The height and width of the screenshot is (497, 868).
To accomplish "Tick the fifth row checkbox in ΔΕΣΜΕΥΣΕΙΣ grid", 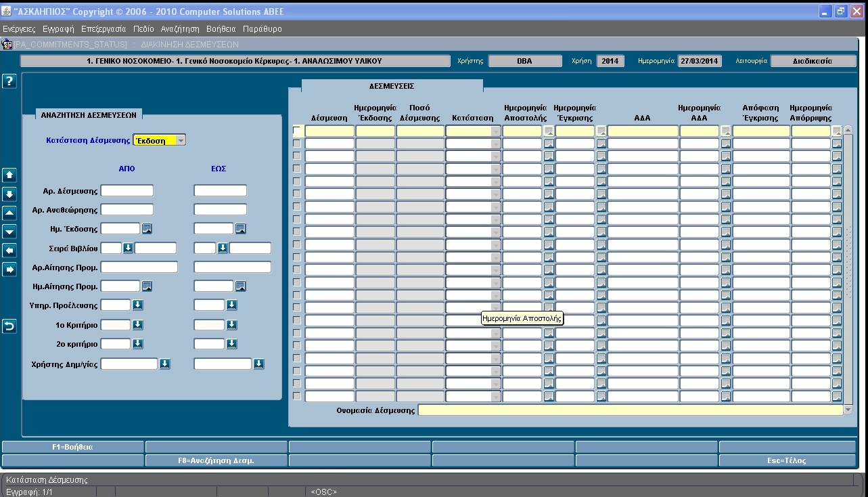I will (x=296, y=181).
